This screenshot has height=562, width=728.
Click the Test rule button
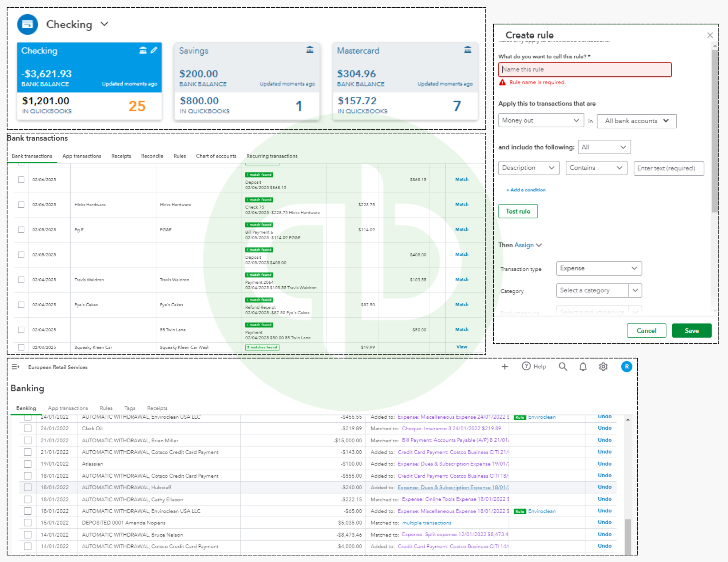pyautogui.click(x=518, y=211)
